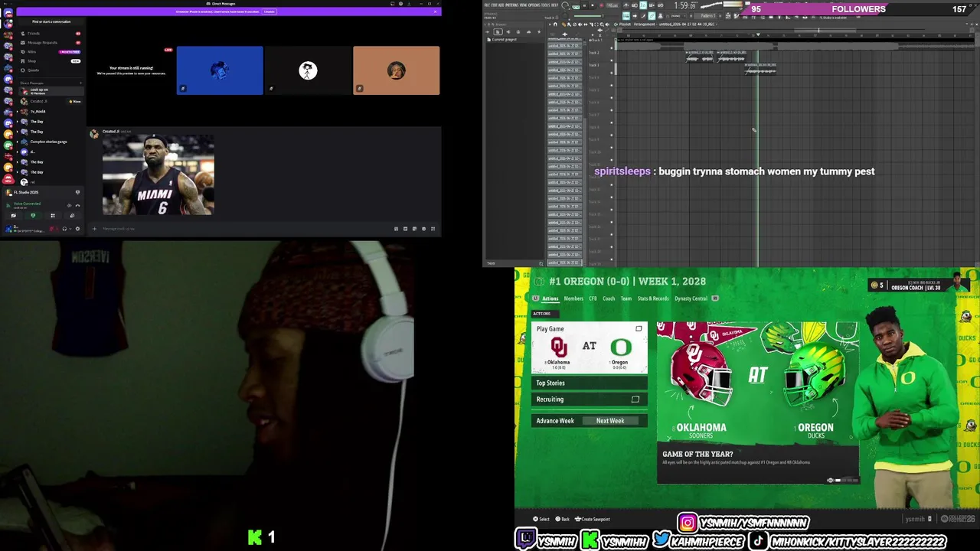Screen dimensions: 980x551
Task: Toggle FL Studio song/pattern mode button
Action: pyautogui.click(x=576, y=7)
